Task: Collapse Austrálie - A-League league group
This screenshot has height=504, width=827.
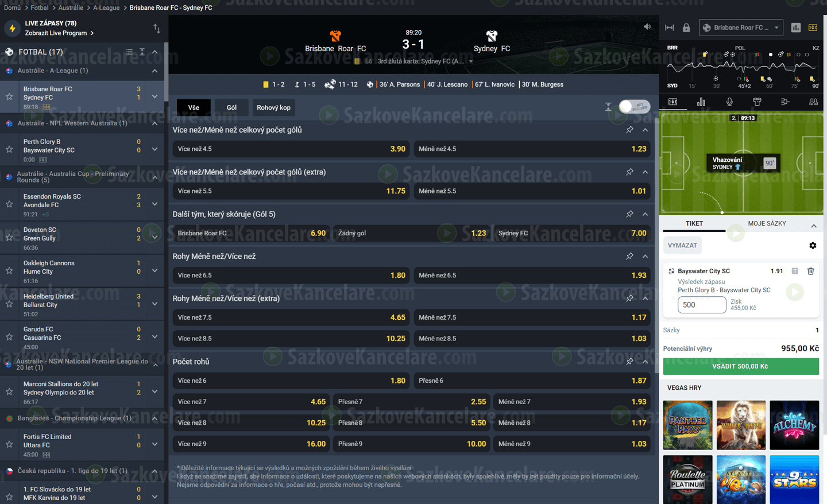Action: (155, 71)
